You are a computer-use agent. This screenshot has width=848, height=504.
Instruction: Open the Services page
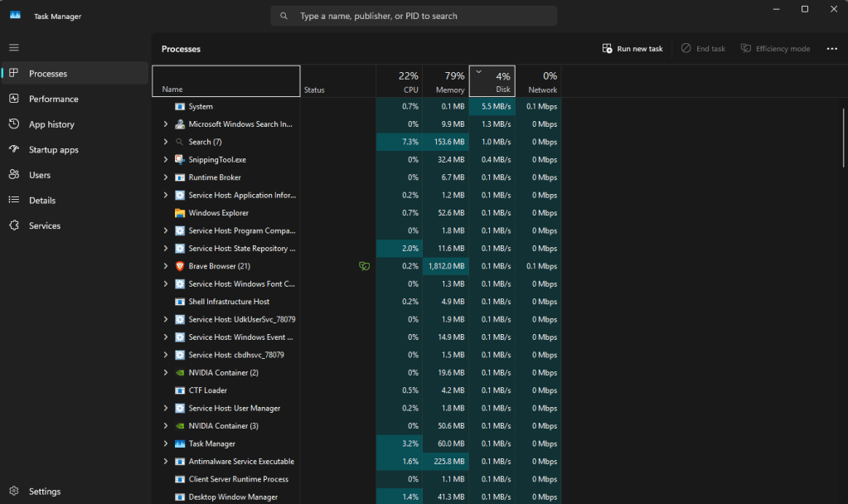pos(75,225)
